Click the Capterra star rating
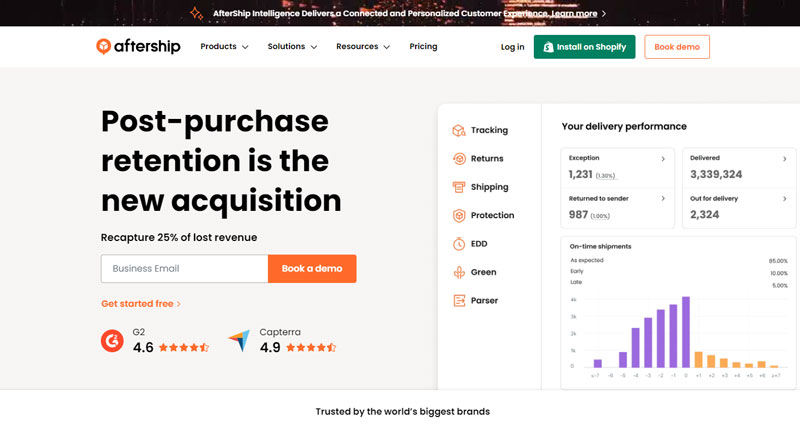This screenshot has width=800, height=428. (x=311, y=348)
